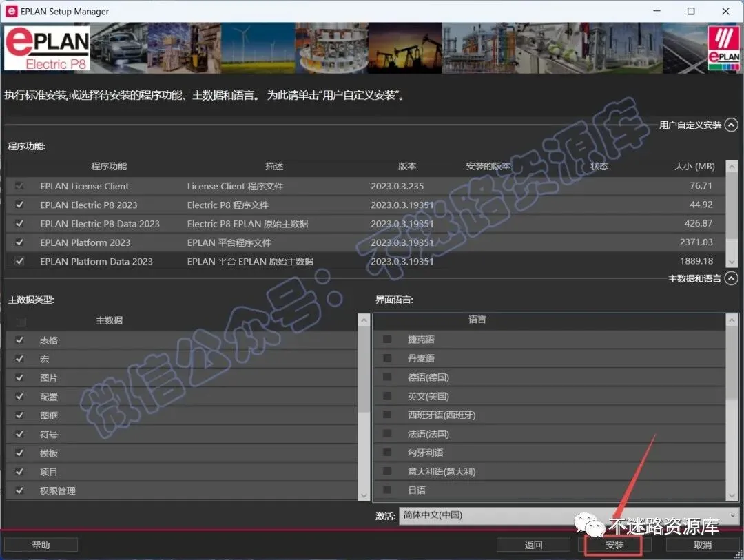Check the 英文(美国) language checkbox
The width and height of the screenshot is (744, 560).
coord(387,395)
